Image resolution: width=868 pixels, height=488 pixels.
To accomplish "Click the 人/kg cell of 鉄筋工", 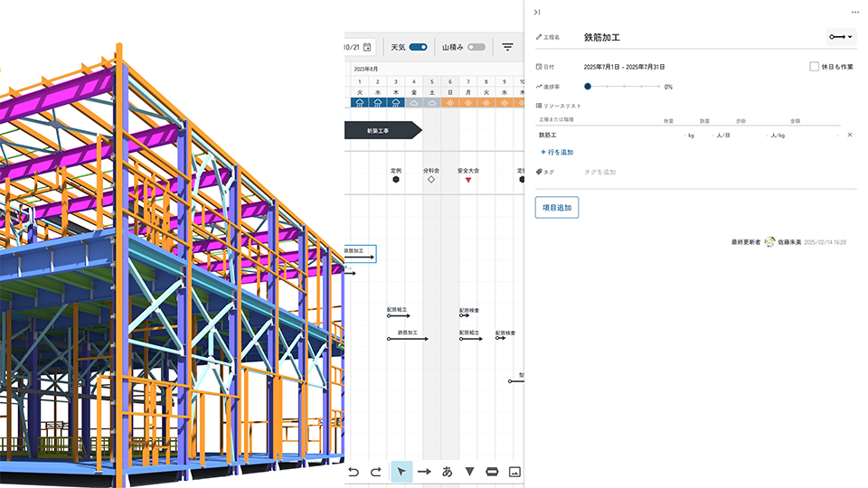I will pos(776,135).
